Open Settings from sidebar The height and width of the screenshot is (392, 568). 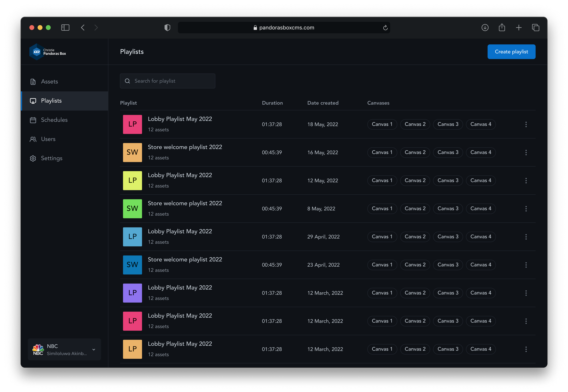pyautogui.click(x=52, y=158)
